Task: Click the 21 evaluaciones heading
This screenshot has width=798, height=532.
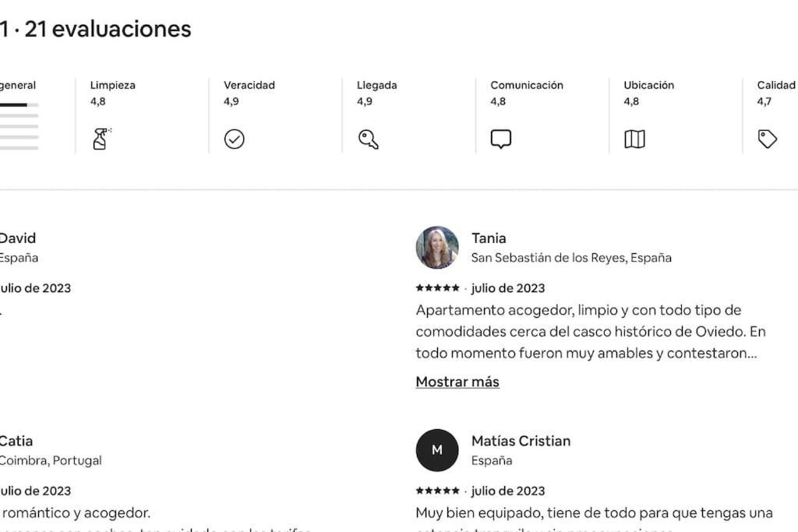Action: [x=108, y=29]
